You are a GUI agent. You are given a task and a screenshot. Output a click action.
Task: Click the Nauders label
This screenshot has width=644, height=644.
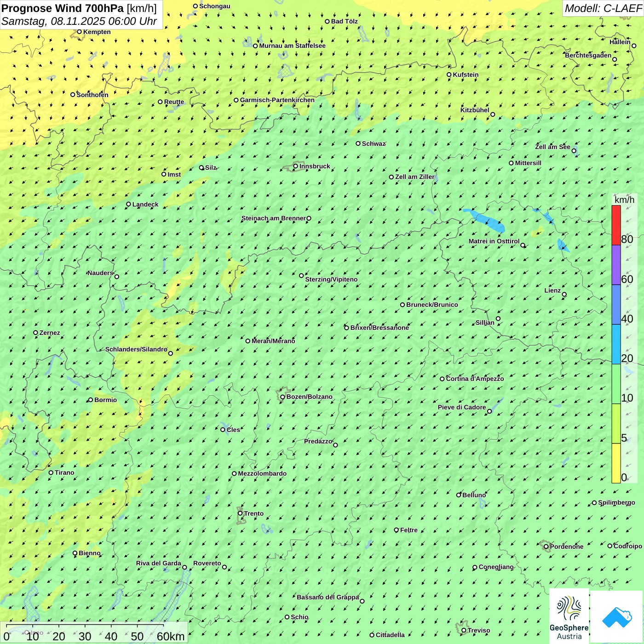pos(100,273)
